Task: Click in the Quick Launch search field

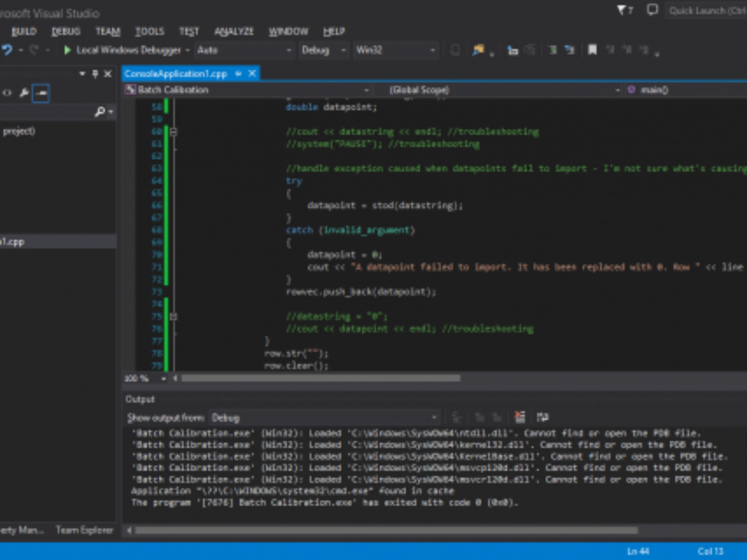Action: 706,11
